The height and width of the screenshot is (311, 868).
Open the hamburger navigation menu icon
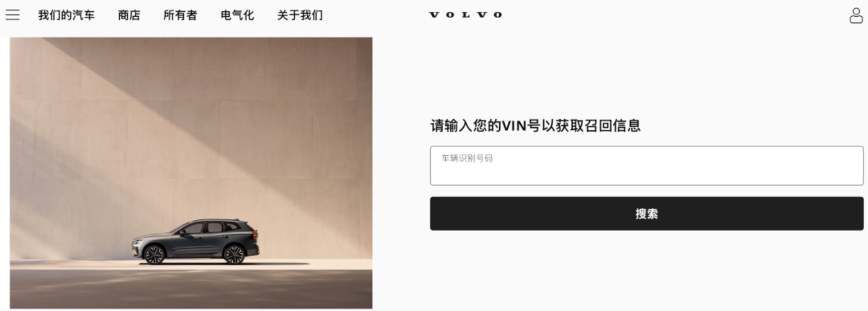12,15
